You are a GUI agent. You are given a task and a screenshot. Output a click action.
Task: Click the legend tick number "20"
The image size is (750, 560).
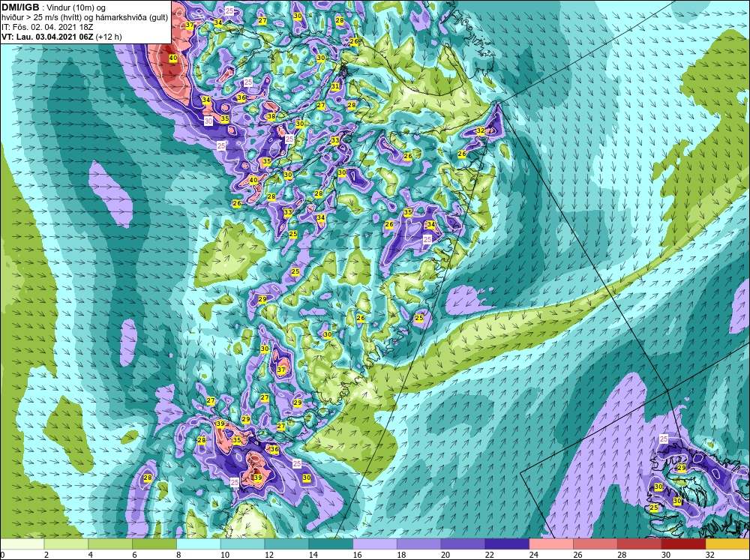(x=445, y=555)
